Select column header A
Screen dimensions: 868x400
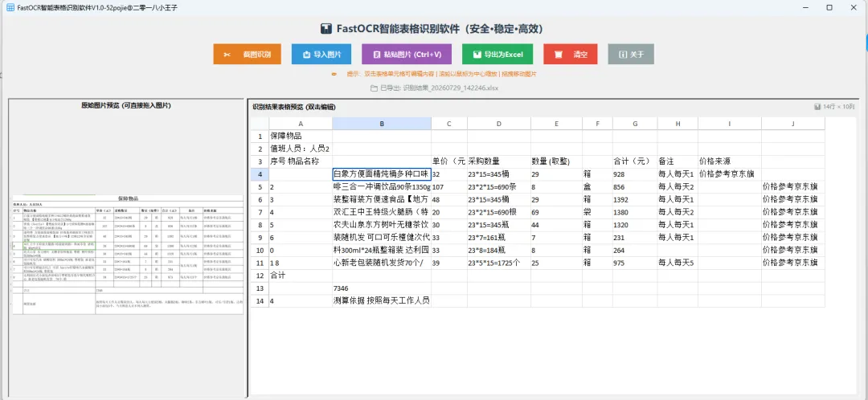(301, 124)
